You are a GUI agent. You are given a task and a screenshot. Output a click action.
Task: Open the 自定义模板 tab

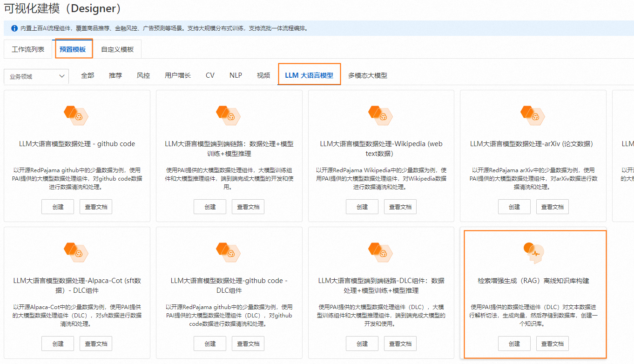pos(117,49)
